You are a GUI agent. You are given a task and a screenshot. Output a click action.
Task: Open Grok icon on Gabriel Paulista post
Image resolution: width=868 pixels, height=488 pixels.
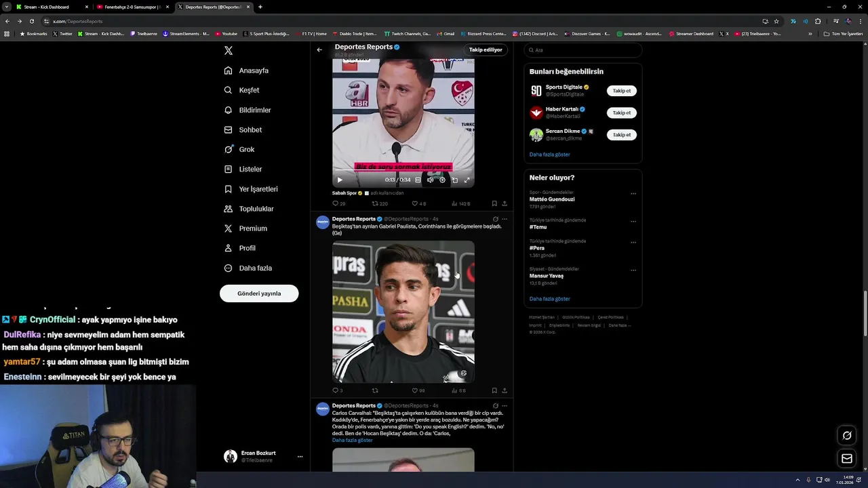[x=496, y=219]
